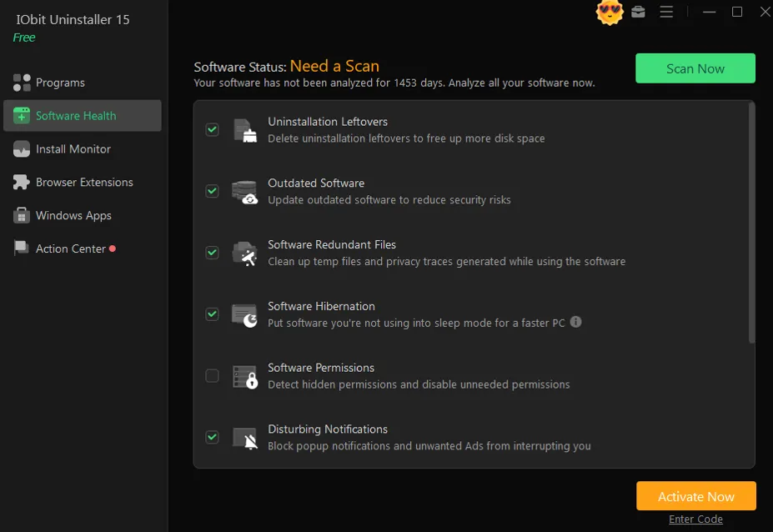Screen dimensions: 773x532
Task: Click the Outdated Software cloud-sync icon
Action: 245,192
